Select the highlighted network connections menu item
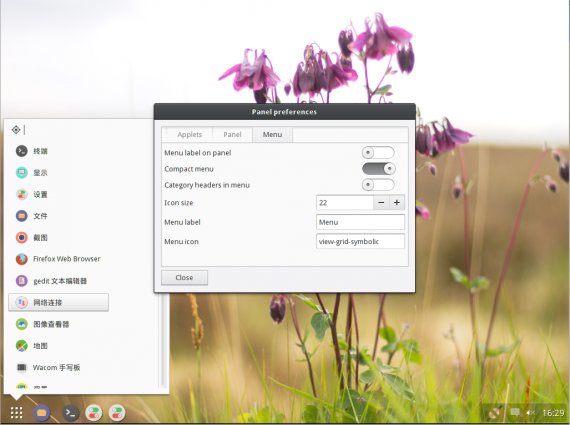This screenshot has width=570, height=425. 58,302
